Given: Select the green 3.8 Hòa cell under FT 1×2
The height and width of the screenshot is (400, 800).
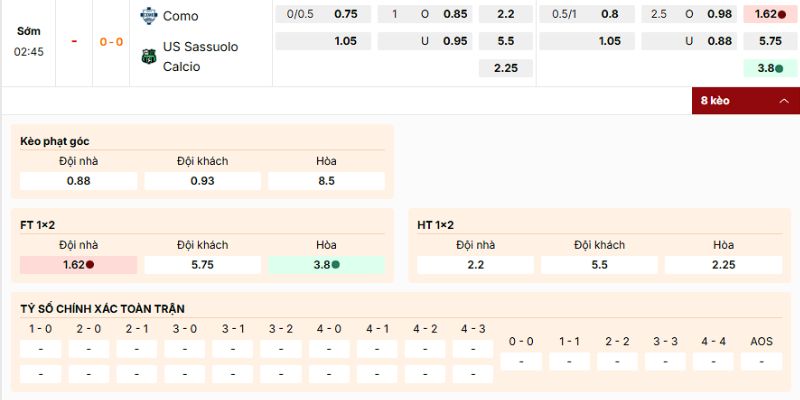Looking at the screenshot, I should (326, 265).
